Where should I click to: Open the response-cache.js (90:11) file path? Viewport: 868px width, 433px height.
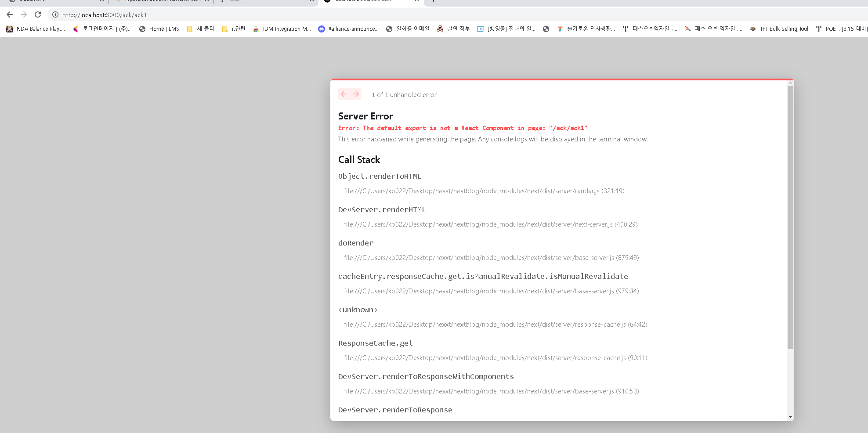tap(495, 358)
